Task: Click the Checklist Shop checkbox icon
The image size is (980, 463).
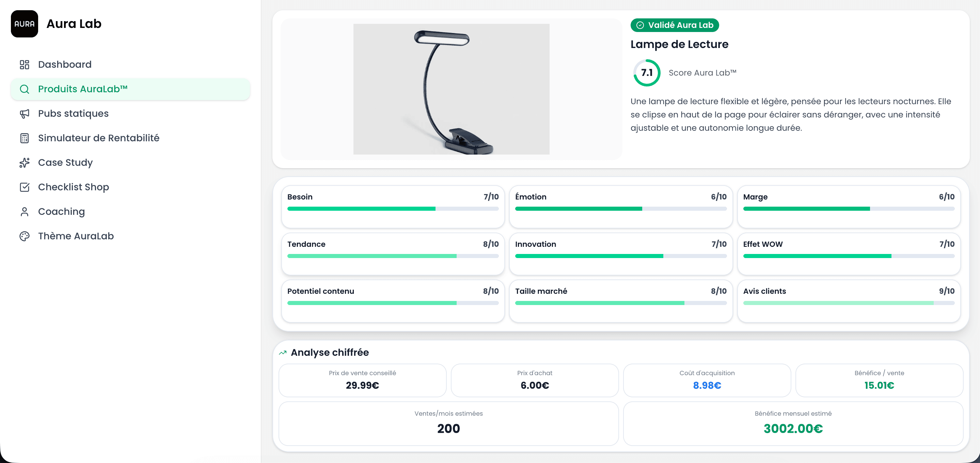Action: click(25, 187)
